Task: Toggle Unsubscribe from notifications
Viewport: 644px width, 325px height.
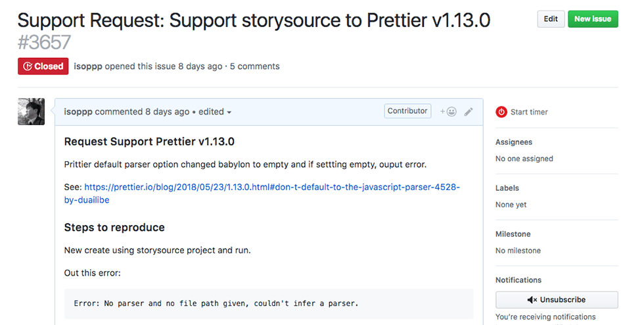Action: pos(557,299)
